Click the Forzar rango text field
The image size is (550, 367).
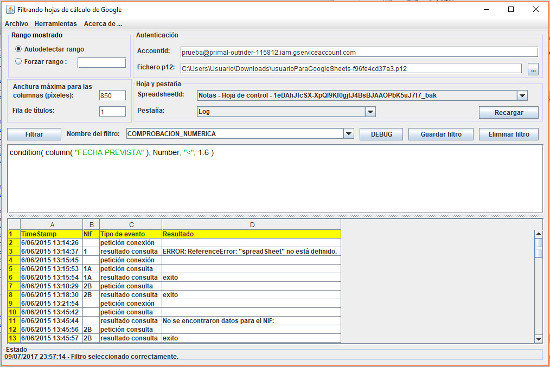point(101,62)
